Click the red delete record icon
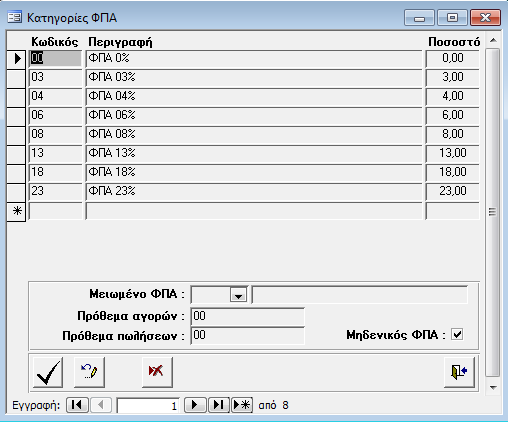Image resolution: width=508 pixels, height=422 pixels. click(157, 372)
